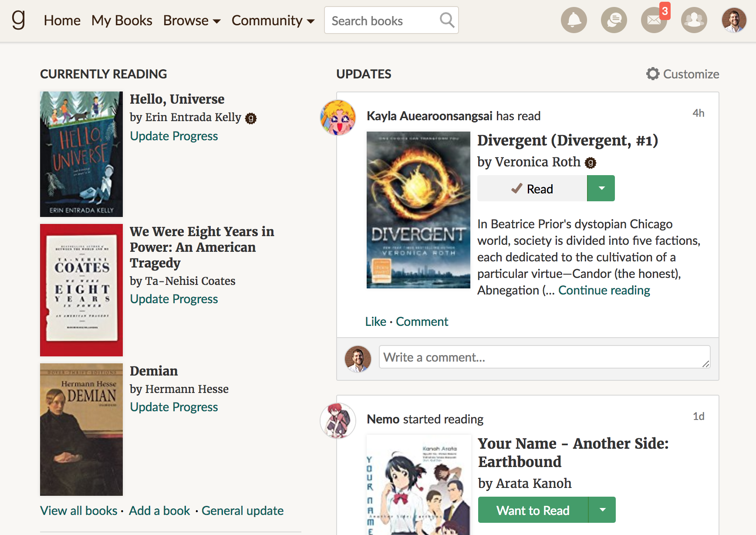Open shelf dropdown arrow next to Read

tap(601, 188)
